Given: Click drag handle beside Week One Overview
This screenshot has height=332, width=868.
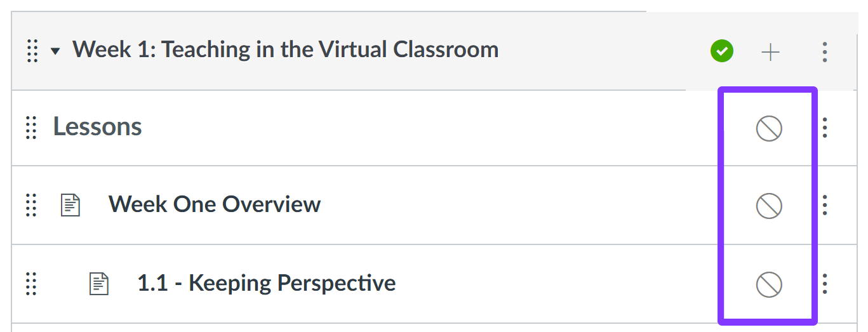Looking at the screenshot, I should click(x=30, y=205).
